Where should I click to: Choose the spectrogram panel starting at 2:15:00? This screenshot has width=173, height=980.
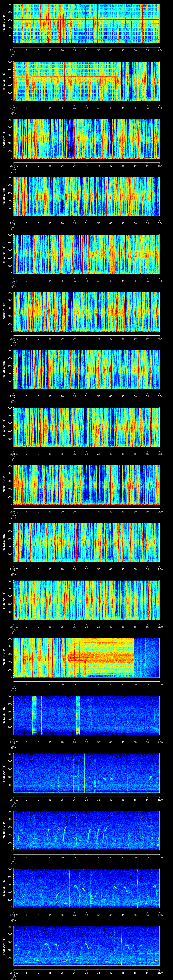coord(87,831)
